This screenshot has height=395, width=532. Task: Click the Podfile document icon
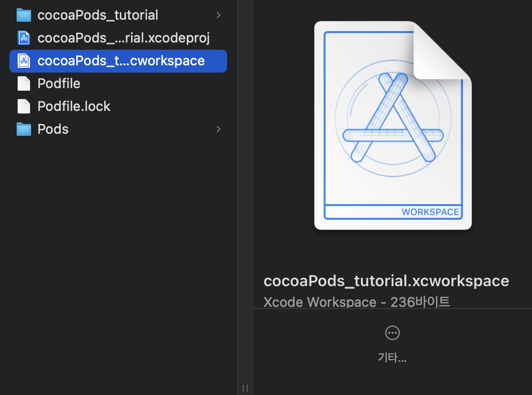pyautogui.click(x=24, y=84)
